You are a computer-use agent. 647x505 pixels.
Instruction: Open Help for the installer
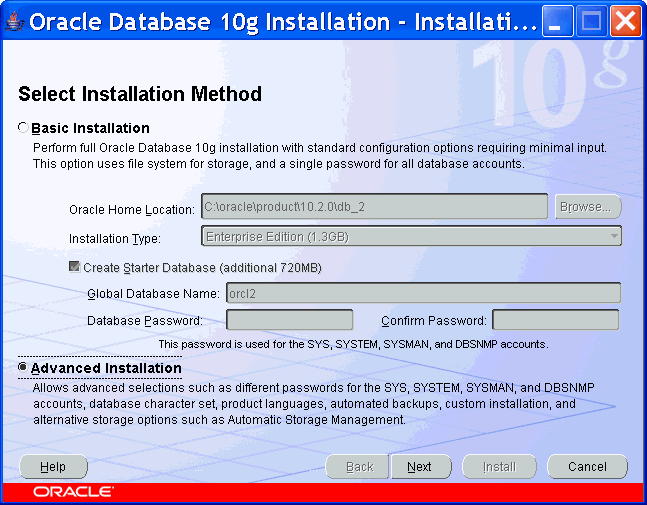click(53, 467)
